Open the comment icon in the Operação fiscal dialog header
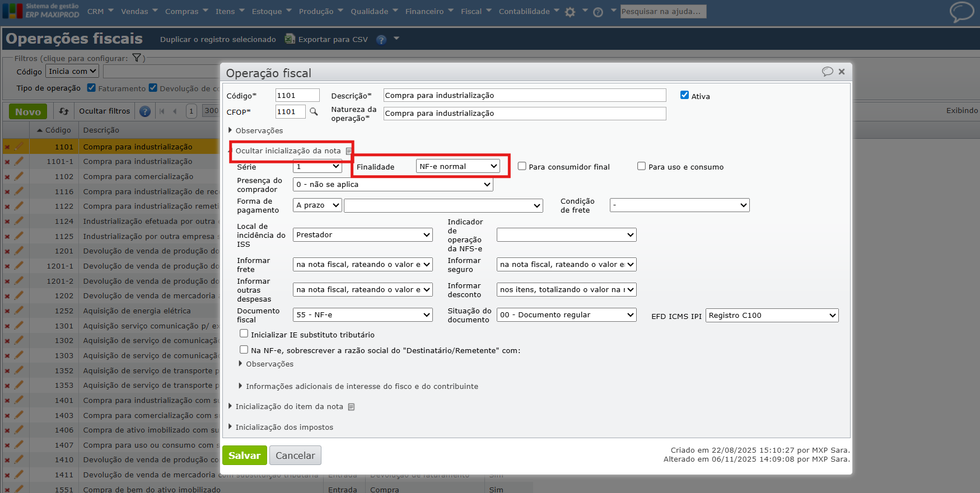Screen dimensions: 980x493 tap(827, 72)
